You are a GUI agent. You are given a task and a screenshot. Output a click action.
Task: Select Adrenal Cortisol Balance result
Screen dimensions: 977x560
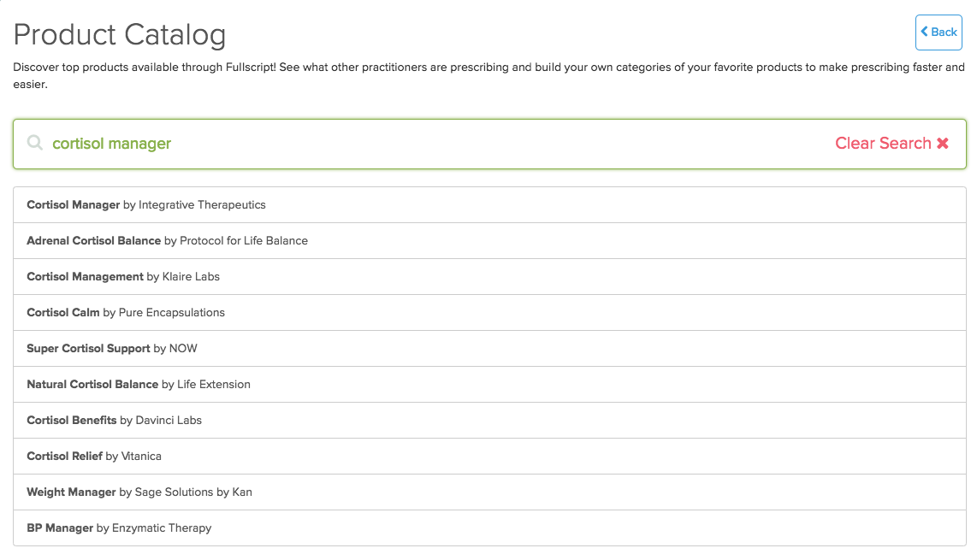point(489,241)
